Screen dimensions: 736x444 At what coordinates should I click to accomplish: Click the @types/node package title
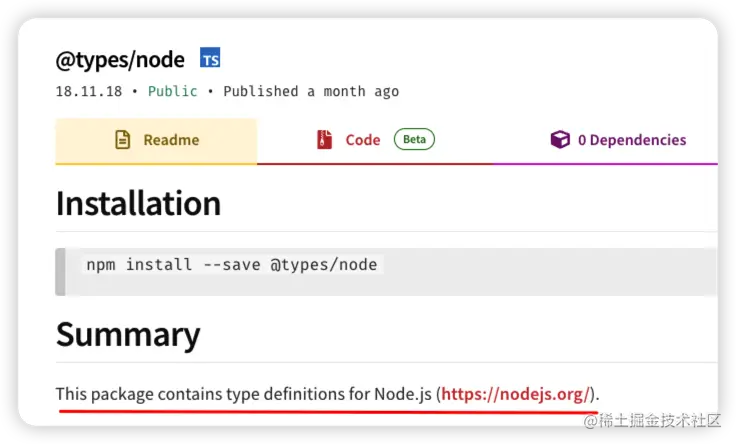pos(120,61)
